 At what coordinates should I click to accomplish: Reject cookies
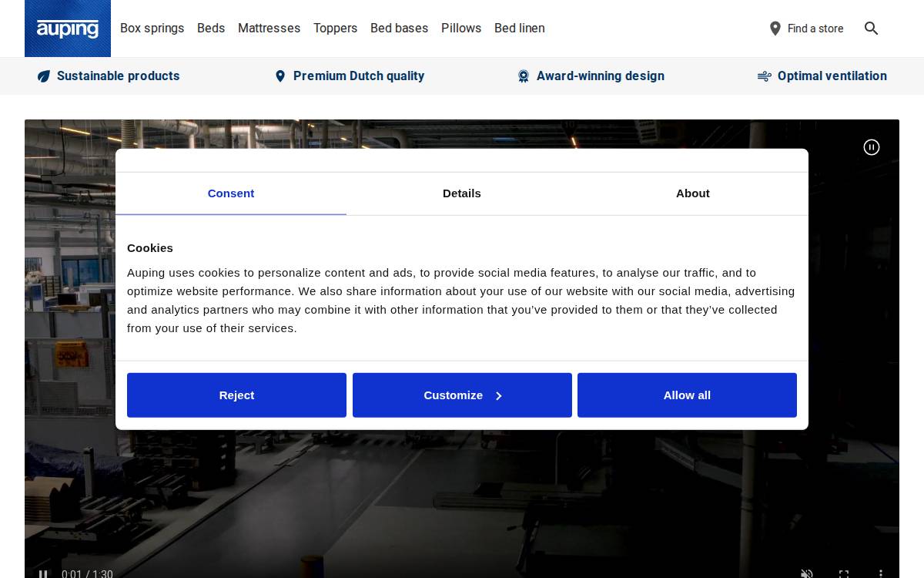pyautogui.click(x=236, y=395)
